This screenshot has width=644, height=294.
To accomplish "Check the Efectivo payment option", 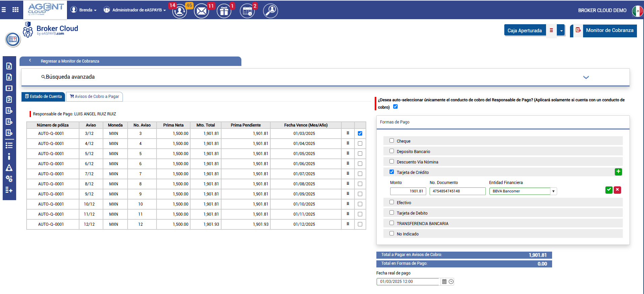I will (x=392, y=202).
